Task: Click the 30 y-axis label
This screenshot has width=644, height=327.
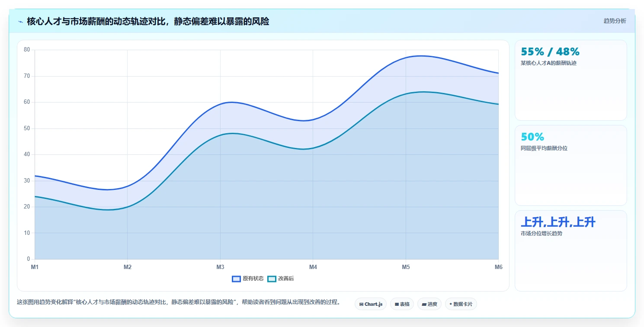Action: point(27,181)
